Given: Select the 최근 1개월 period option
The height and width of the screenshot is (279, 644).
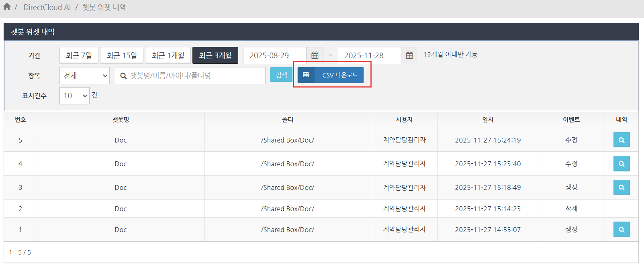Looking at the screenshot, I should pyautogui.click(x=168, y=55).
